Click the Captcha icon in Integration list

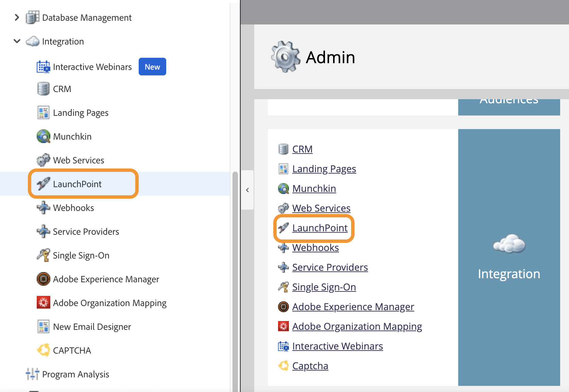click(283, 366)
